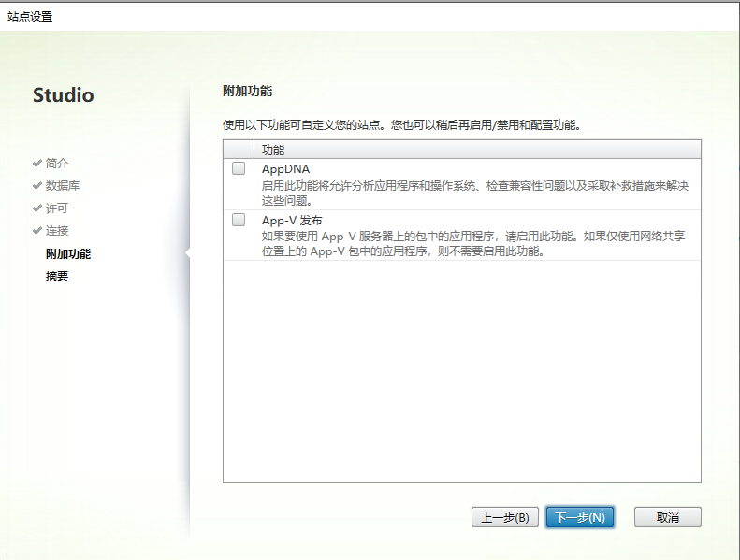Click the Studio logo text
This screenshot has height=560, width=740.
pos(64,95)
